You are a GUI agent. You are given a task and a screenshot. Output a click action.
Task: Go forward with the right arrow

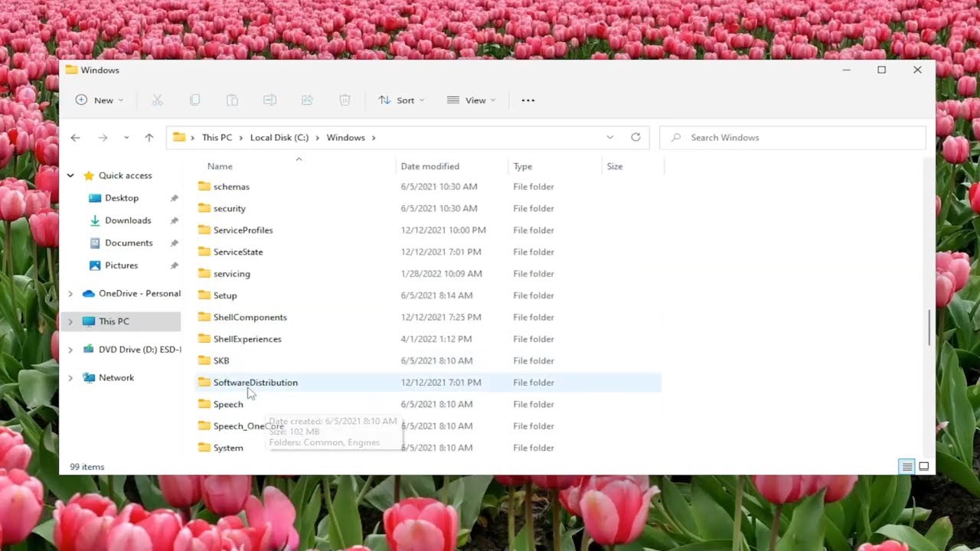click(x=103, y=138)
